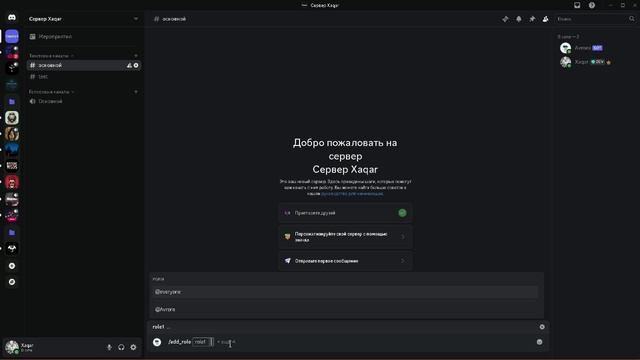Open the inbox icon in title bar

click(x=577, y=5)
